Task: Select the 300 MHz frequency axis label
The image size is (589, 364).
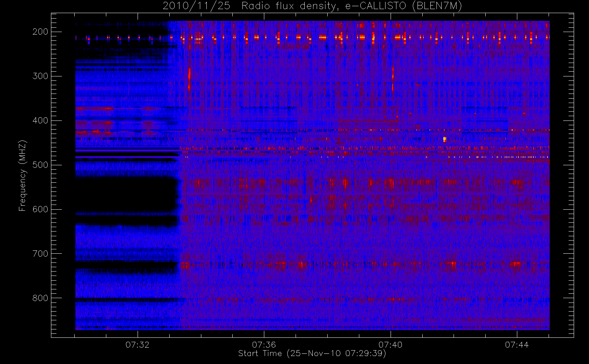Action: coord(40,76)
